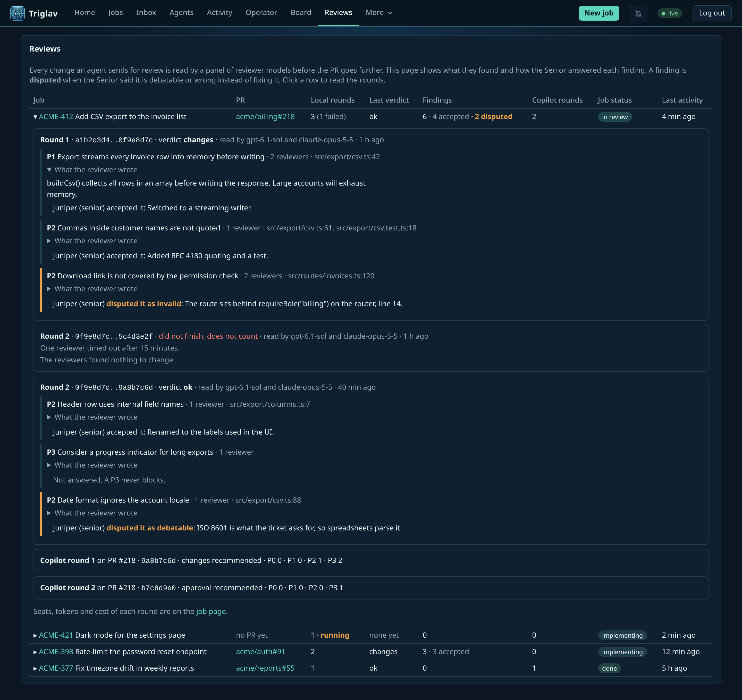Image resolution: width=742 pixels, height=700 pixels.
Task: Click the New job button
Action: click(x=599, y=13)
